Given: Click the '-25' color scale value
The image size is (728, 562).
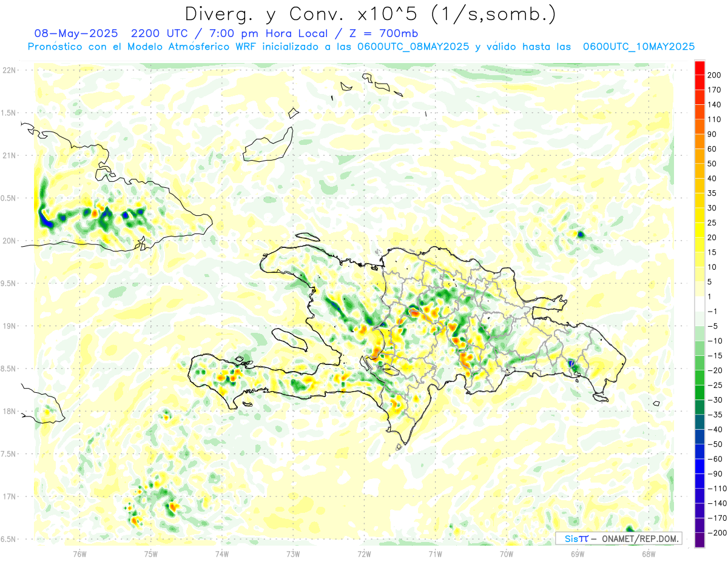Looking at the screenshot, I should click(x=714, y=385).
